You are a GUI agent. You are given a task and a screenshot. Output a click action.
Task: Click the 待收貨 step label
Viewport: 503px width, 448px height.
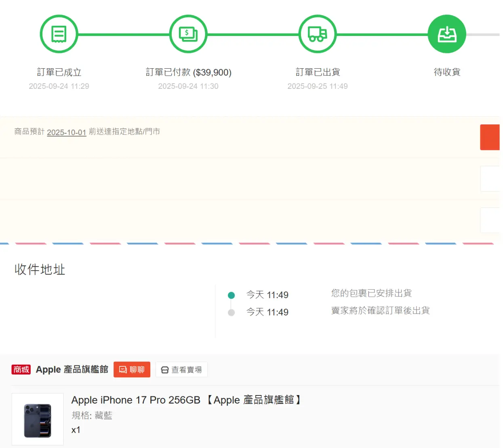point(447,72)
